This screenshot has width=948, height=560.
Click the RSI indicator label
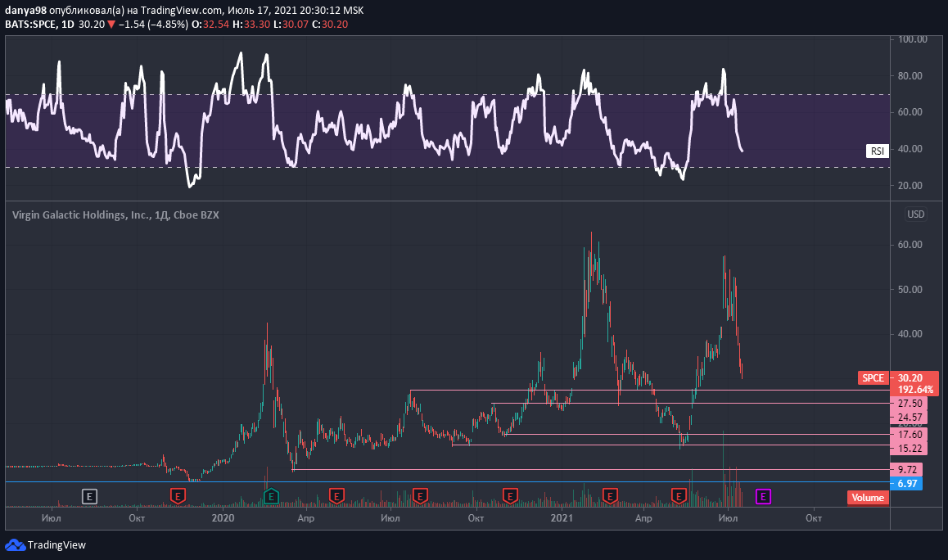coord(878,151)
